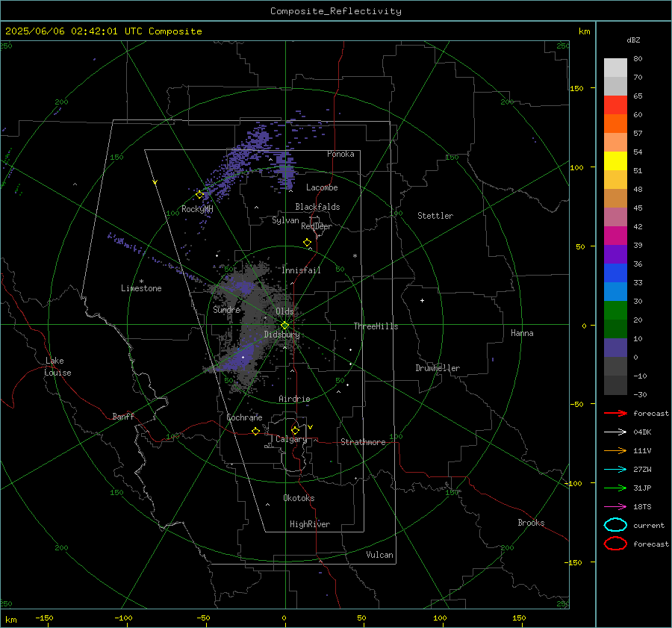Select the Didsbury label
672x628 pixels.
point(281,335)
